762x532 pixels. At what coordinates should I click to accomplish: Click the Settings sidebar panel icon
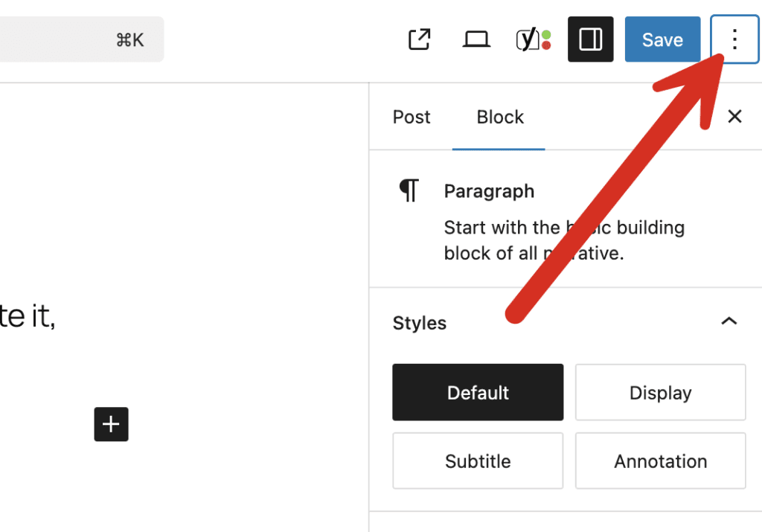click(590, 39)
